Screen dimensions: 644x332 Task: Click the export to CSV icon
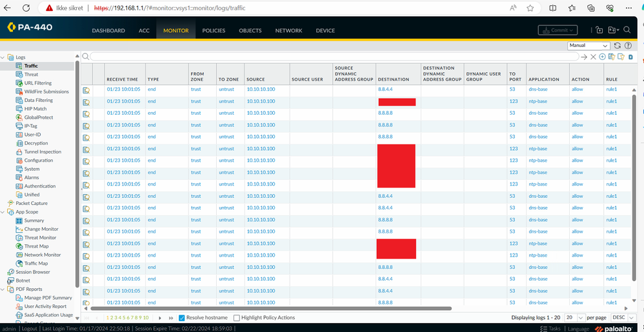click(630, 57)
